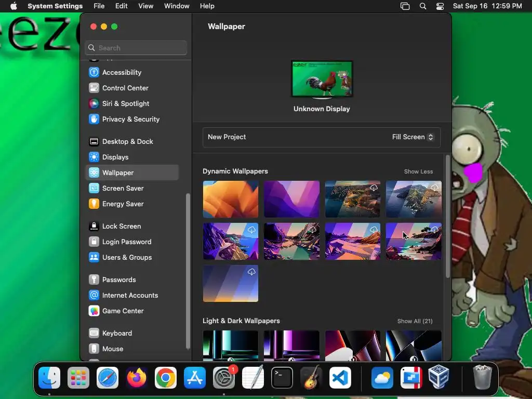Open Displays sun icon
This screenshot has width=532, height=399.
pyautogui.click(x=94, y=157)
